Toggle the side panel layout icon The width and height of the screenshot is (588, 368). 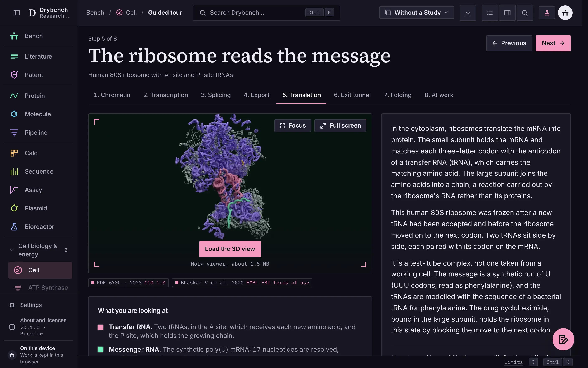click(x=507, y=13)
